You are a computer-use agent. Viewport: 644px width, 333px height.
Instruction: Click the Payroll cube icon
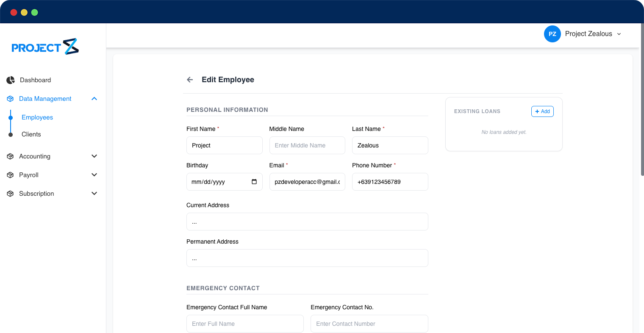click(x=11, y=175)
